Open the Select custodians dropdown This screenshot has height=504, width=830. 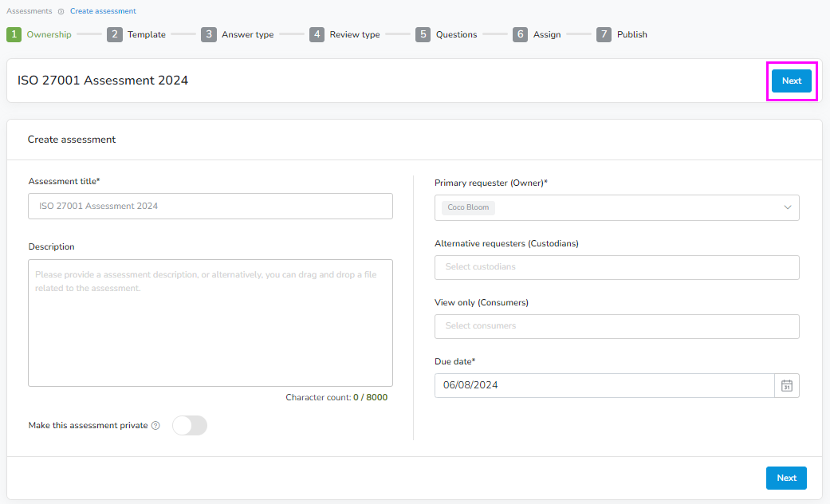tap(616, 267)
